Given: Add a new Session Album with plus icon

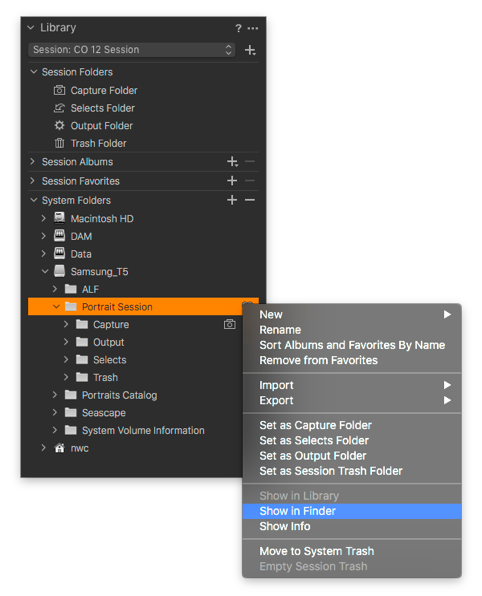Looking at the screenshot, I should [x=232, y=162].
